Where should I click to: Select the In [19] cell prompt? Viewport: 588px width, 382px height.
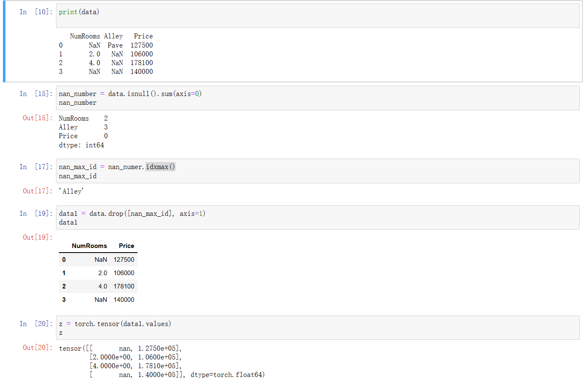[x=36, y=214]
